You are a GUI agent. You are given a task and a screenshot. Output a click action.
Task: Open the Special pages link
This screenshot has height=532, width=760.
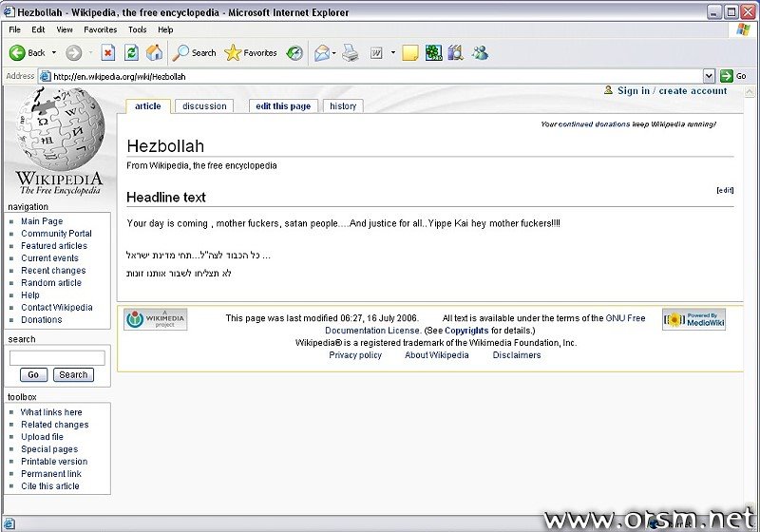coord(49,449)
